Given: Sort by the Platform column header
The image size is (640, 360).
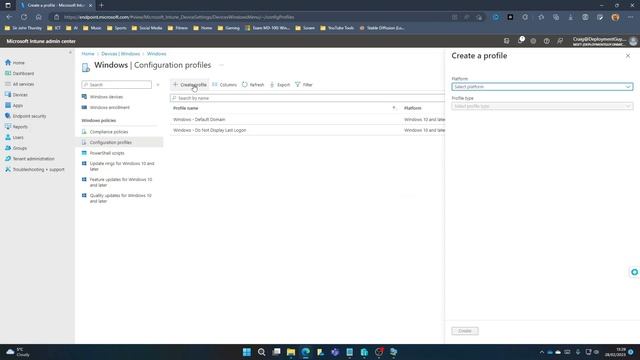Looking at the screenshot, I should coord(413,108).
